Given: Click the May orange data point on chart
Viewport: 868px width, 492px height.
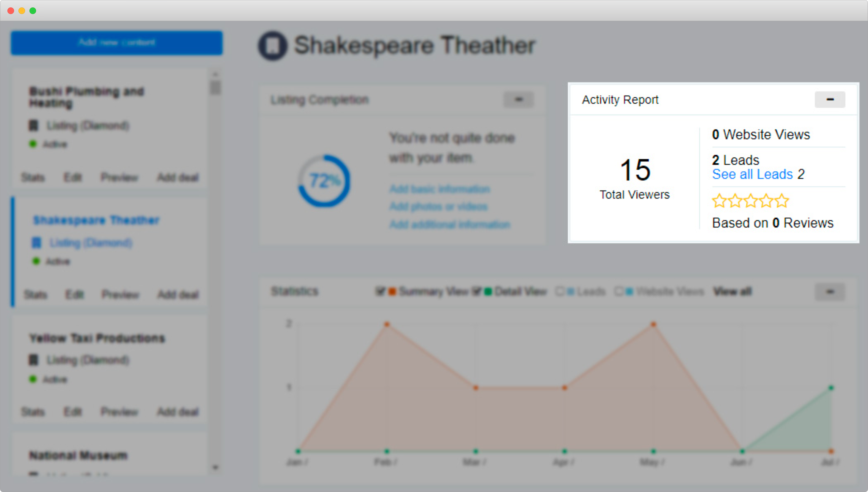Looking at the screenshot, I should [x=654, y=324].
